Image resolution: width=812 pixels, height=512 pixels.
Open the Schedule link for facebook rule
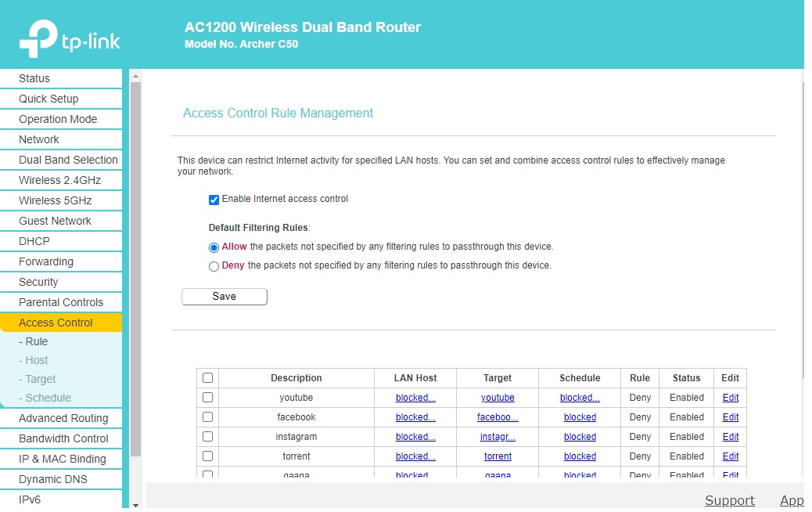[580, 417]
